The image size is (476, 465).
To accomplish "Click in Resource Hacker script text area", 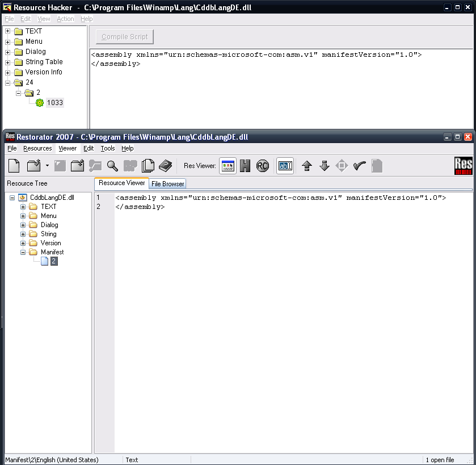I will 281,89.
